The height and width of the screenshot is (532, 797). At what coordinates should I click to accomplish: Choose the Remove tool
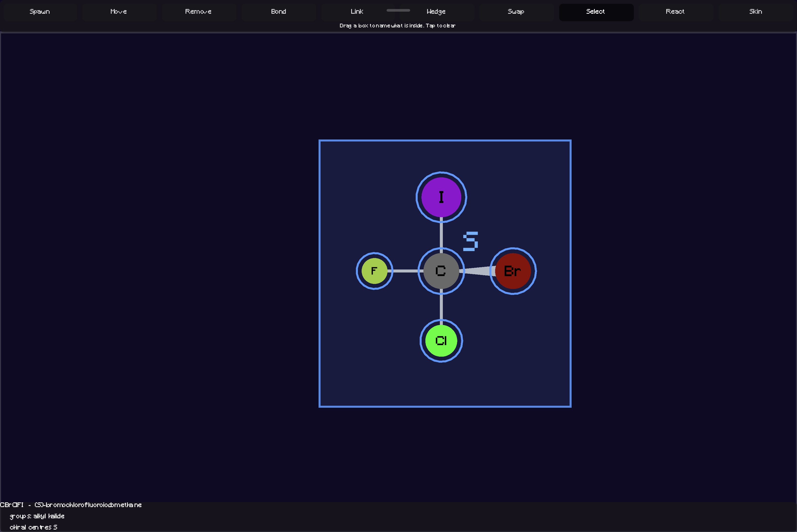tap(199, 12)
